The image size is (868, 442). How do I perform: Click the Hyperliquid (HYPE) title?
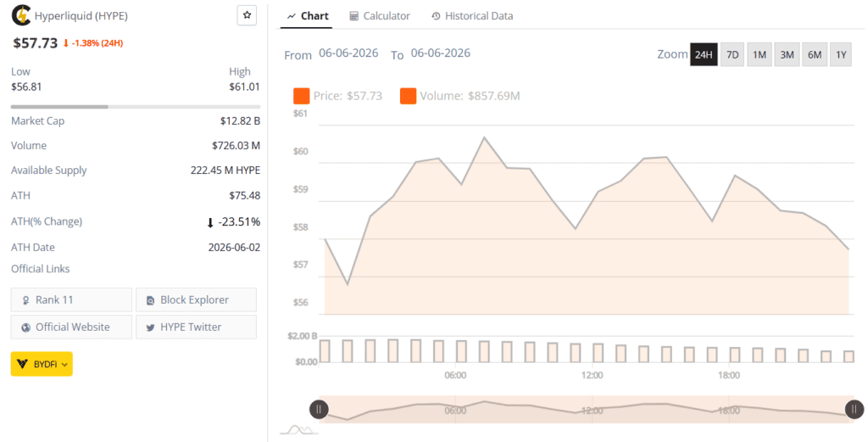click(81, 16)
